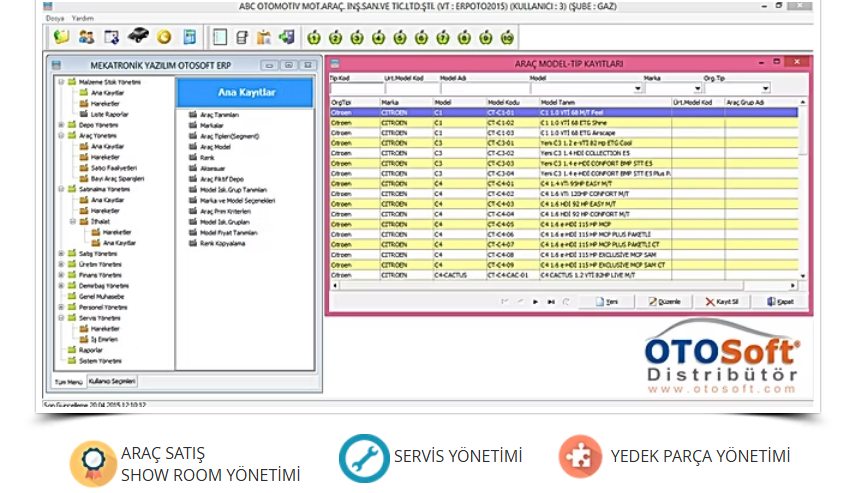Click the two-people users icon in toolbar
This screenshot has width=860, height=493.
tap(87, 38)
